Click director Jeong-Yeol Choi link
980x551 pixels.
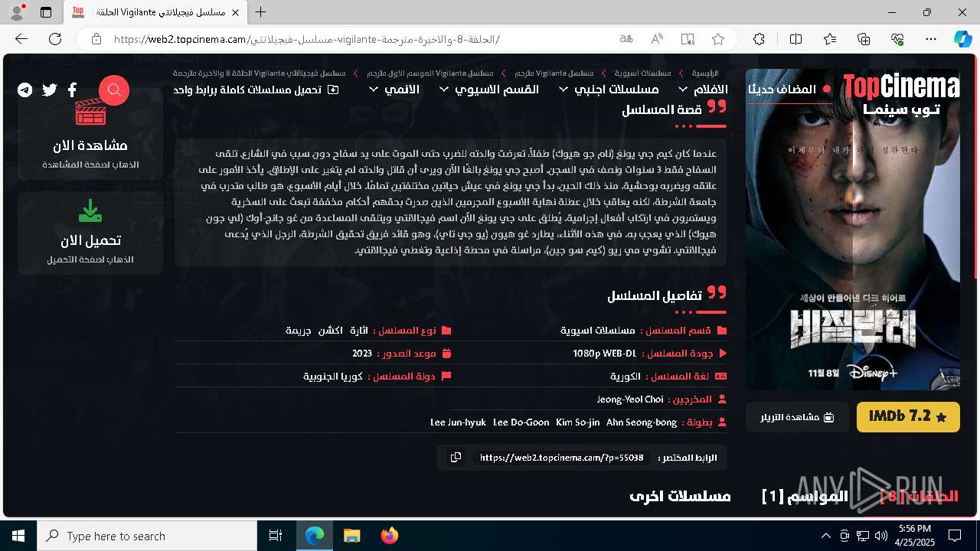(x=630, y=399)
